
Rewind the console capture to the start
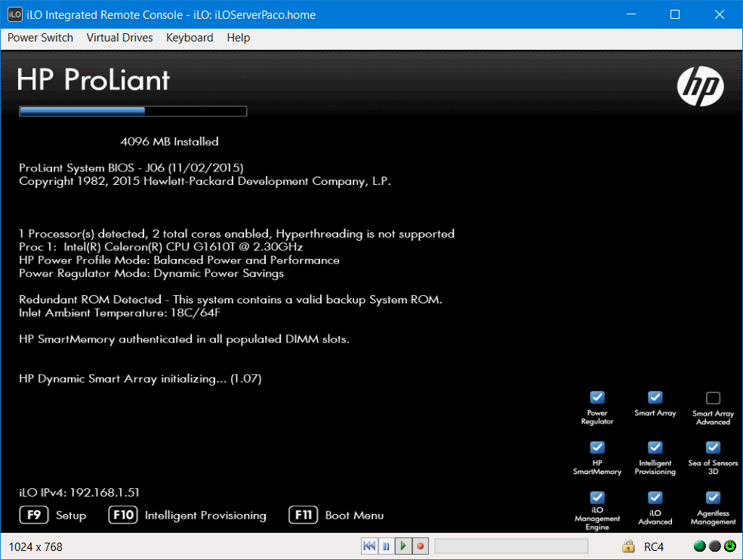(369, 546)
